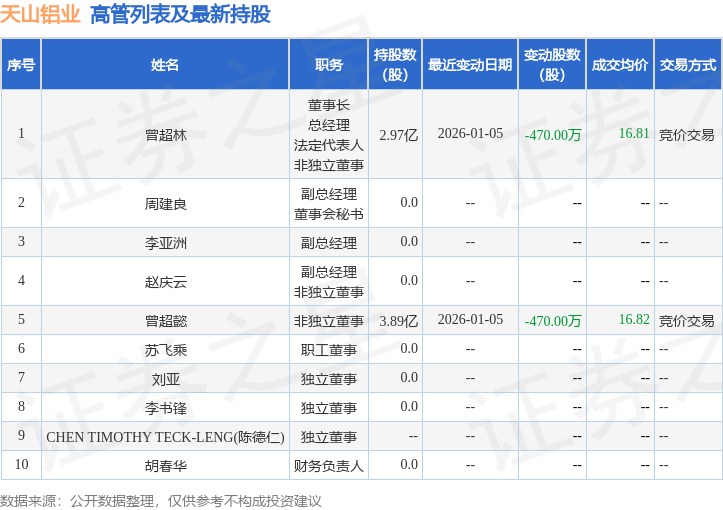Select the 姓名 column header
The width and height of the screenshot is (723, 510).
click(x=165, y=65)
